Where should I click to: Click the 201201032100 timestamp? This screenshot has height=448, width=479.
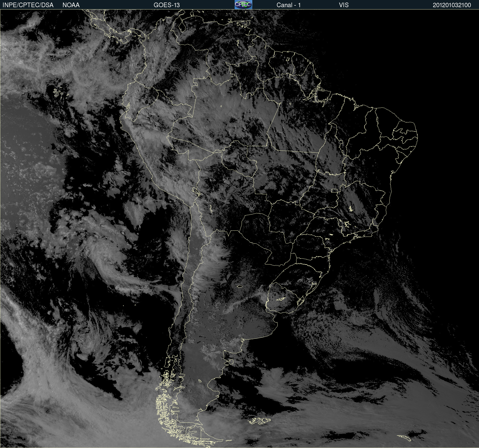coord(452,5)
